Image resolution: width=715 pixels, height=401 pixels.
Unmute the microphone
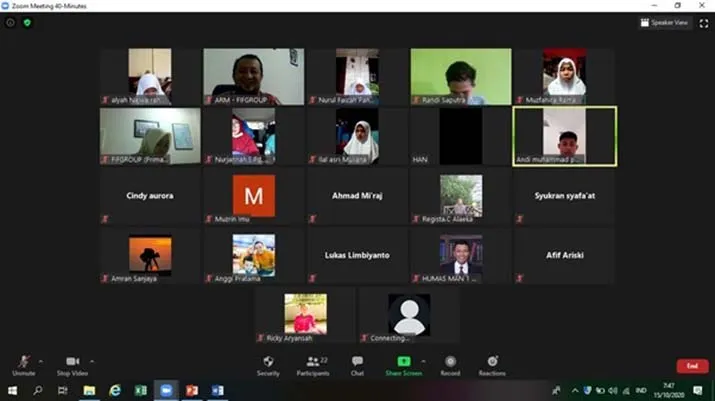click(23, 364)
